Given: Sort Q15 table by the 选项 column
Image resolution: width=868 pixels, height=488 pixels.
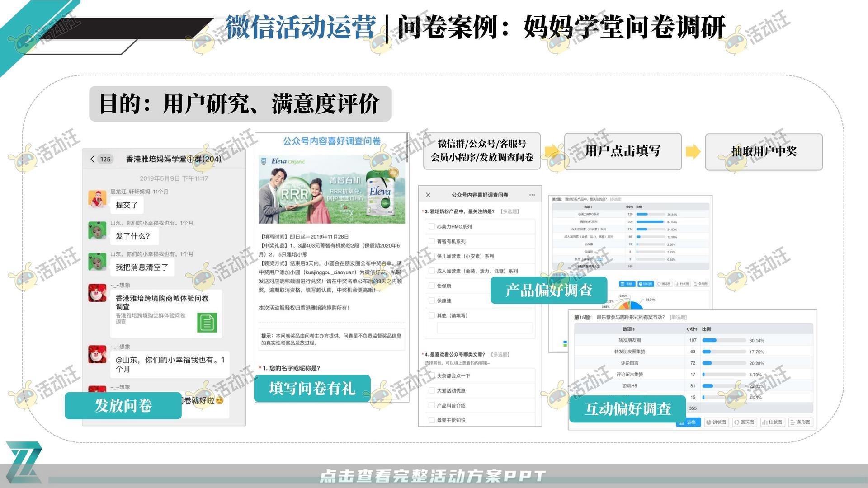Looking at the screenshot, I should pos(629,329).
